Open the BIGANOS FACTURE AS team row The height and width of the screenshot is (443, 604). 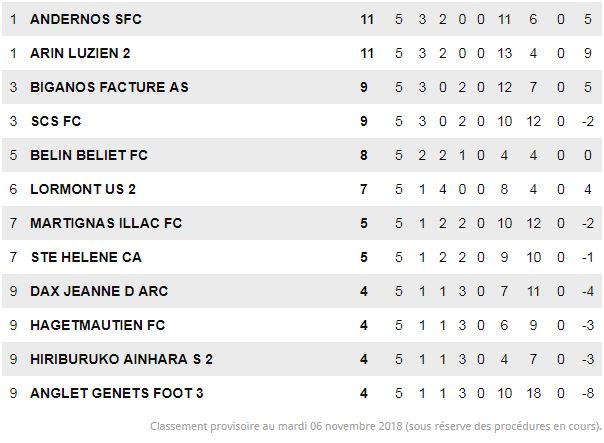302,87
